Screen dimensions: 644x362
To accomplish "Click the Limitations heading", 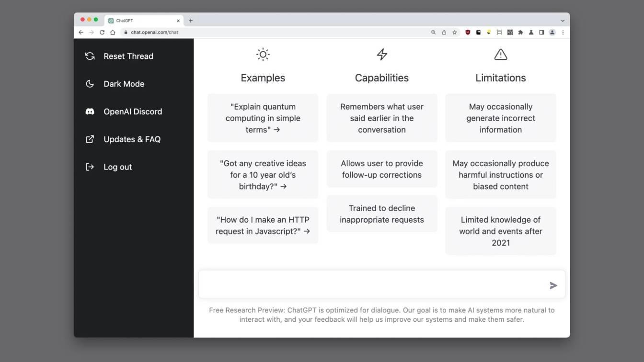I will tap(501, 78).
